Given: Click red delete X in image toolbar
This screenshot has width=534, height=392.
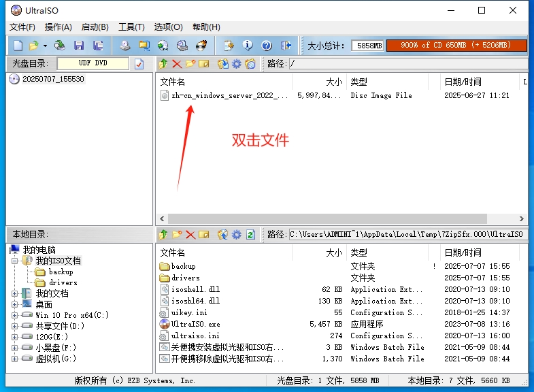Looking at the screenshot, I should point(177,64).
